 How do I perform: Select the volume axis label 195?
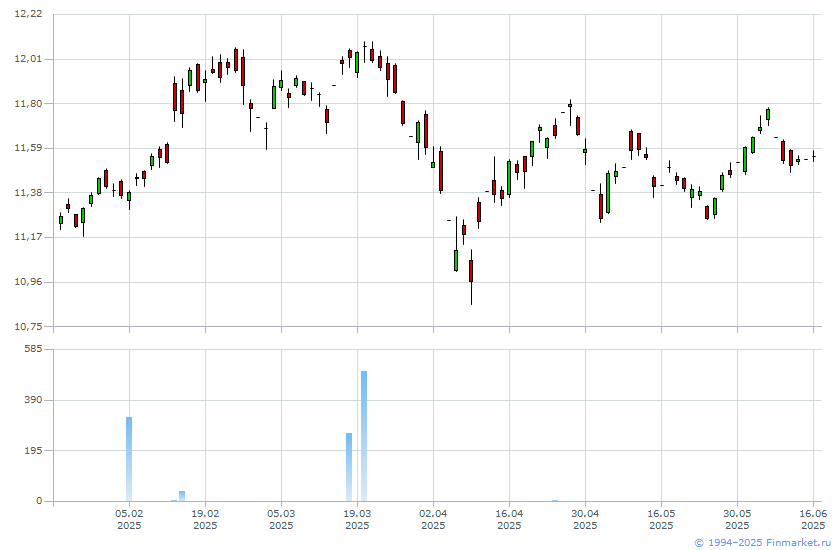[33, 450]
